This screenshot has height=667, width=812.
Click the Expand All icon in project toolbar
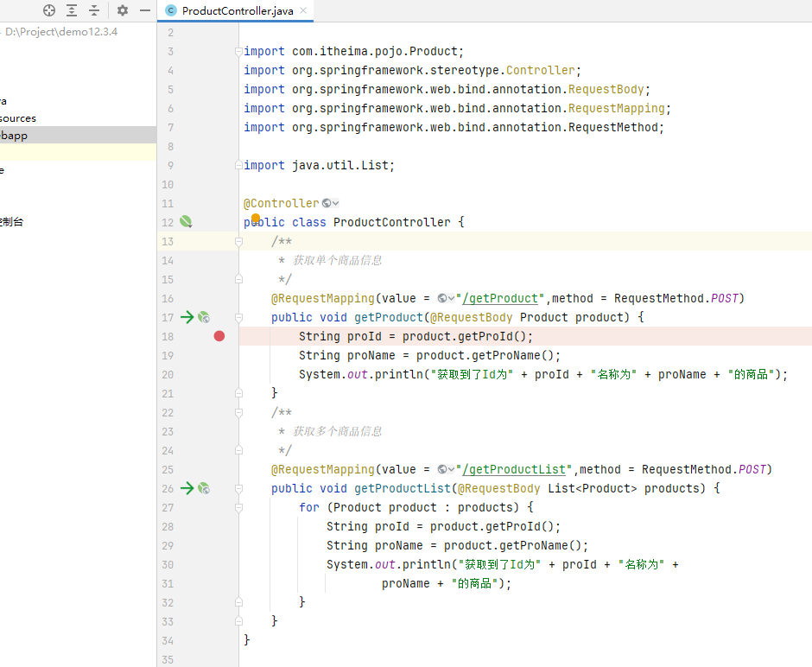point(72,10)
